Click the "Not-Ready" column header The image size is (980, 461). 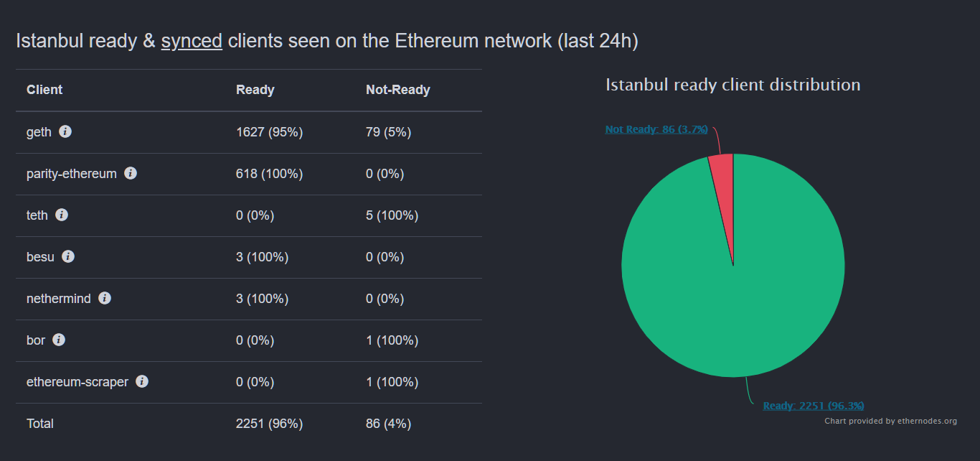click(x=398, y=90)
